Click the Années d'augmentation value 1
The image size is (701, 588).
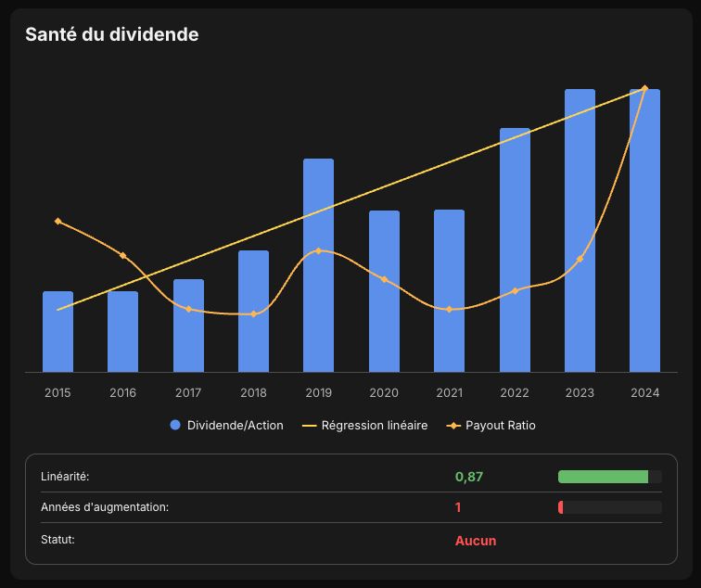coord(458,507)
